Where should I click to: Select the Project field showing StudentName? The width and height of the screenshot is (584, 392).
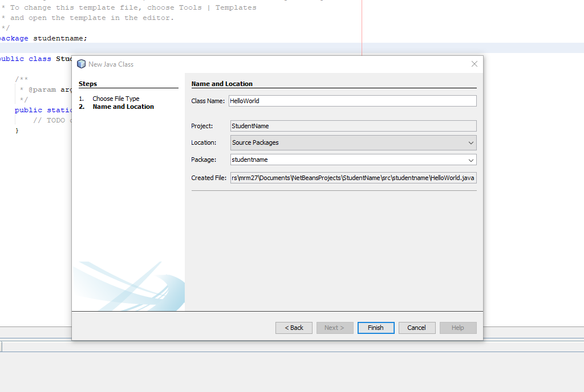click(353, 125)
